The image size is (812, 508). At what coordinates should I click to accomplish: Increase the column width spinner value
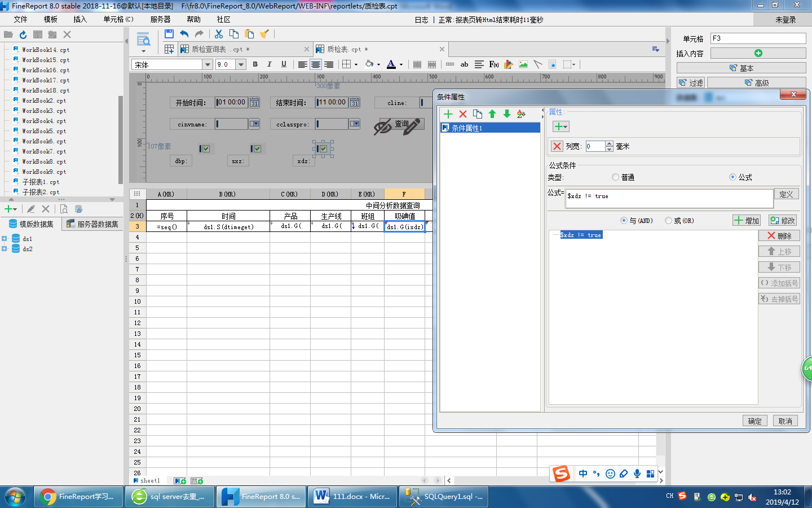coord(609,143)
